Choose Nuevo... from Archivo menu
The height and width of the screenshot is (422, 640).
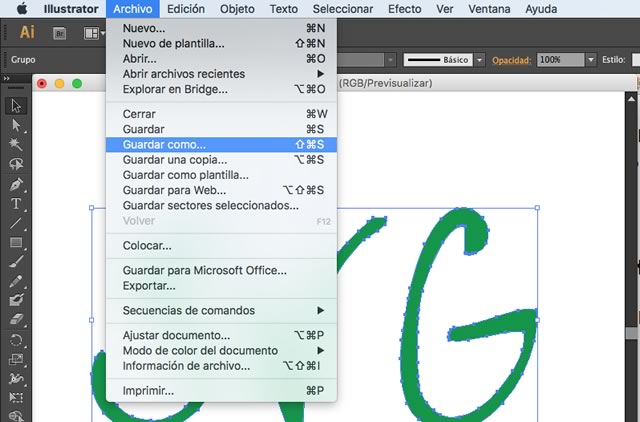click(221, 28)
